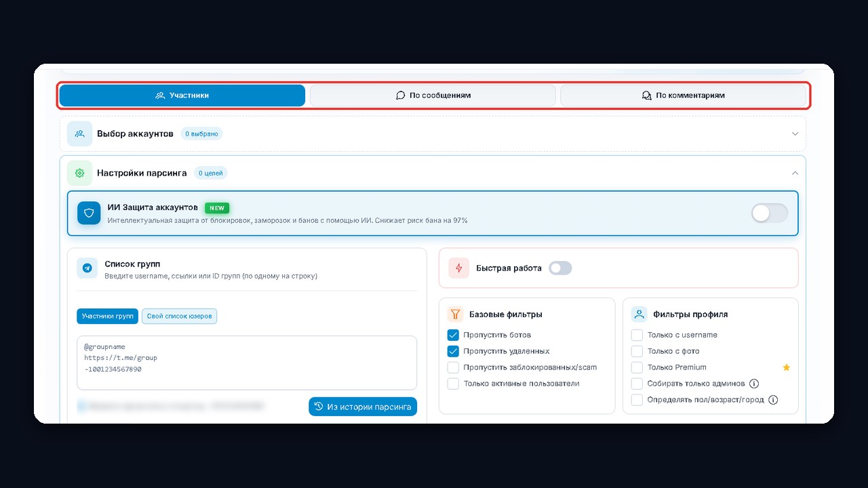Click the Telegram icon beside Список групп
Screen dimensions: 868x488
coord(87,268)
